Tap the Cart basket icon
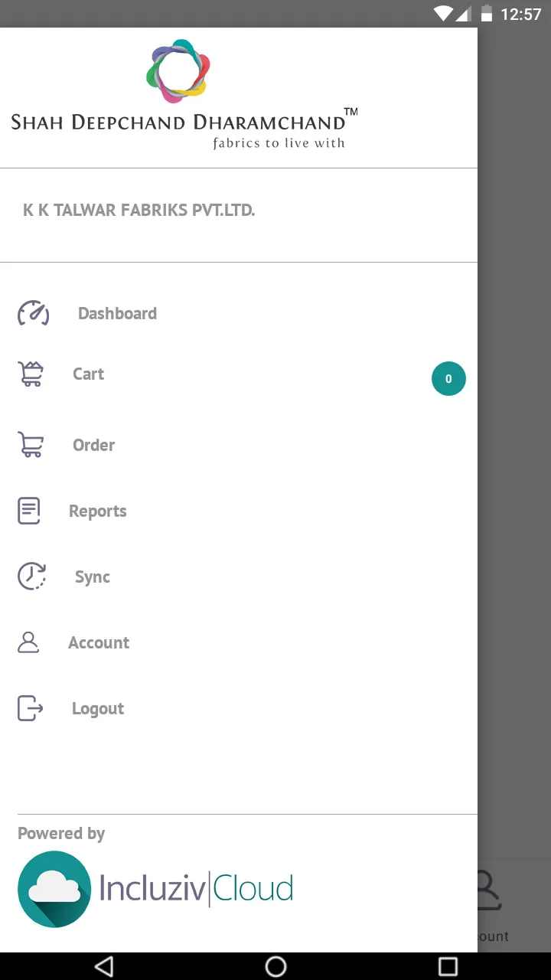 pos(31,374)
